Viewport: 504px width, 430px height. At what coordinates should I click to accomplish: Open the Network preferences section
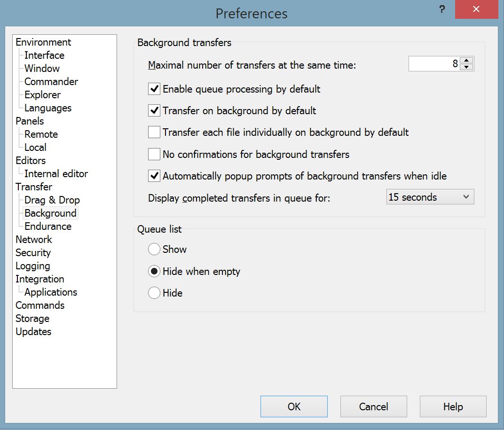[34, 240]
